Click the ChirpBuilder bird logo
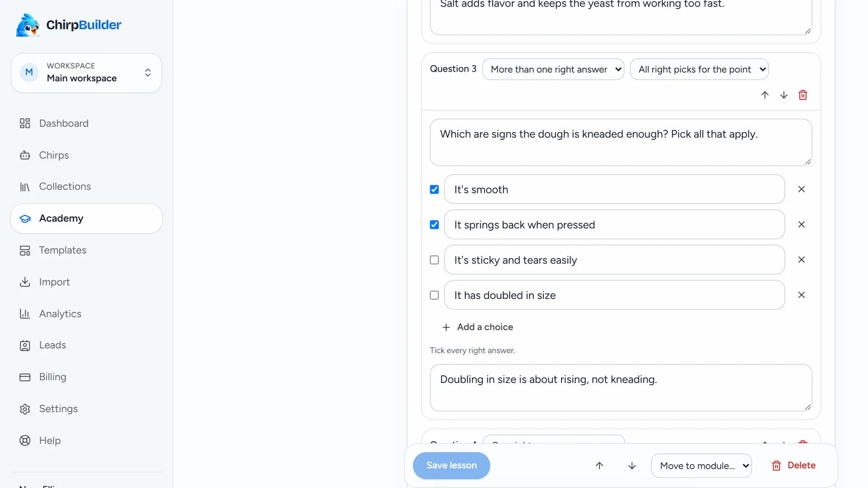Screen dimensions: 868x488 (x=28, y=25)
